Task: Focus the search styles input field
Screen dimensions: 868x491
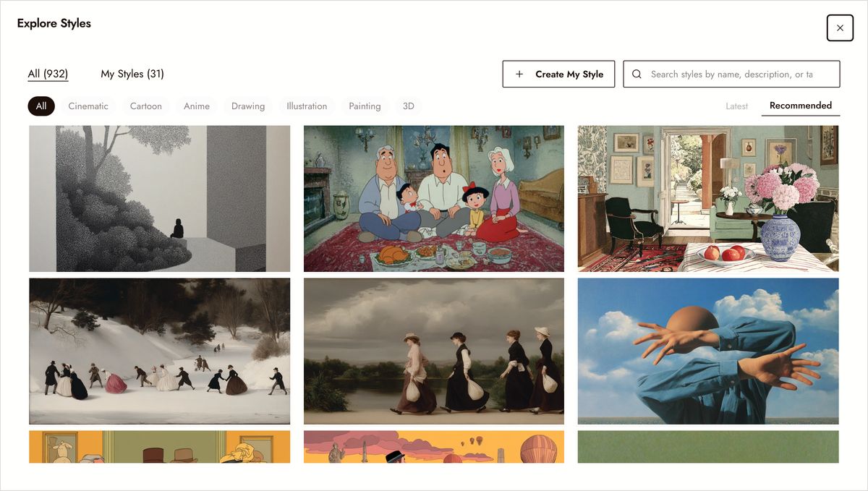Action: (x=731, y=74)
